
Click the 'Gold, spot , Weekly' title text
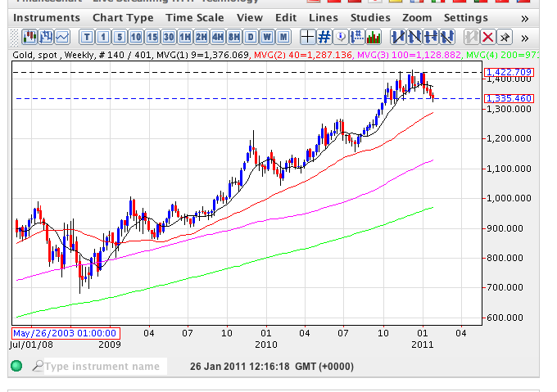pyautogui.click(x=53, y=55)
